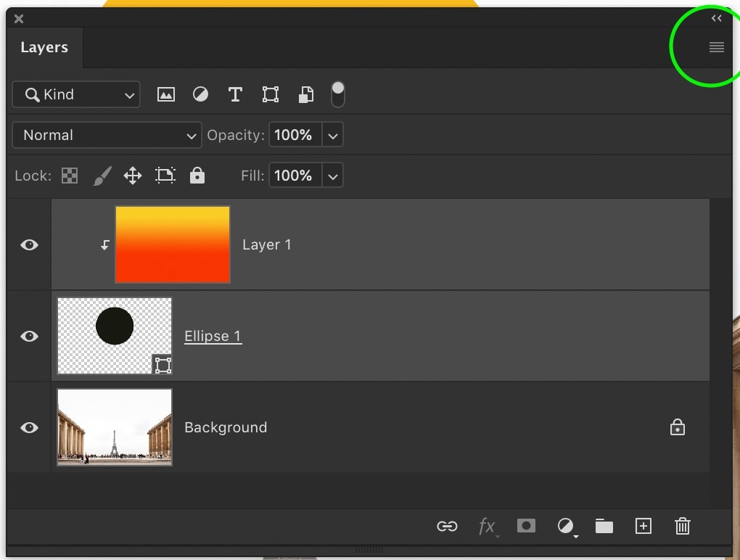Click the Opacity 100% value field

pos(295,135)
